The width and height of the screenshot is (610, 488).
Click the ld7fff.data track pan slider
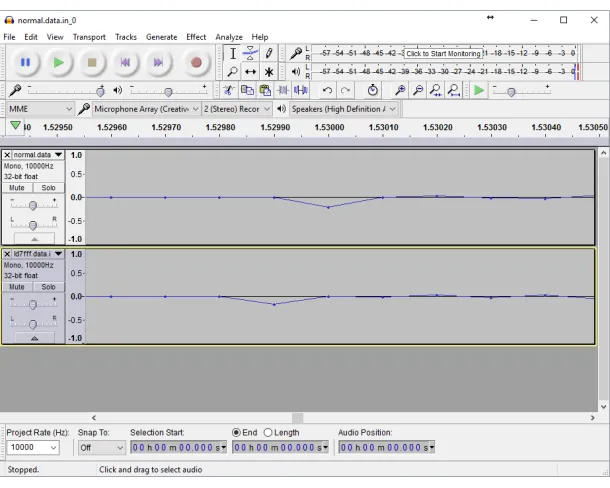coord(33,324)
